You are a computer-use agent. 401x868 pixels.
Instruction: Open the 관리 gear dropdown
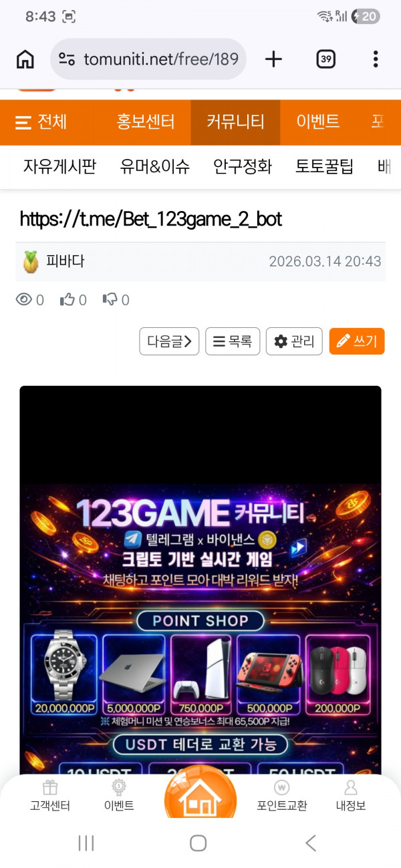294,341
